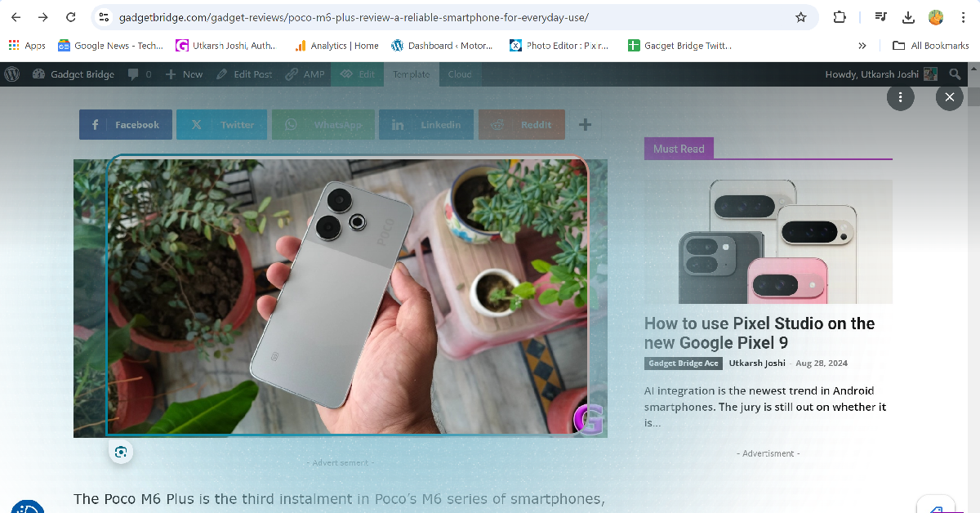Share the article on WhatsApp
Screen dimensions: 980x513
323,125
